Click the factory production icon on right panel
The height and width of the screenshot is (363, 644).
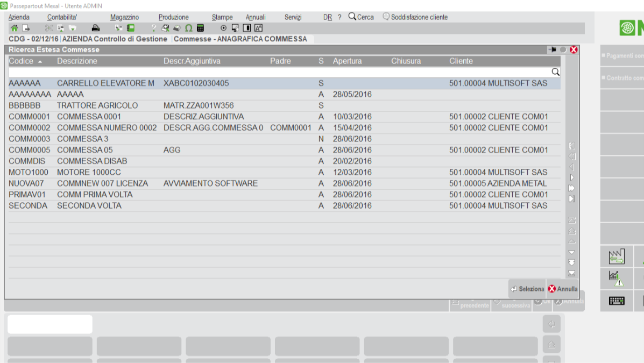pos(617,257)
